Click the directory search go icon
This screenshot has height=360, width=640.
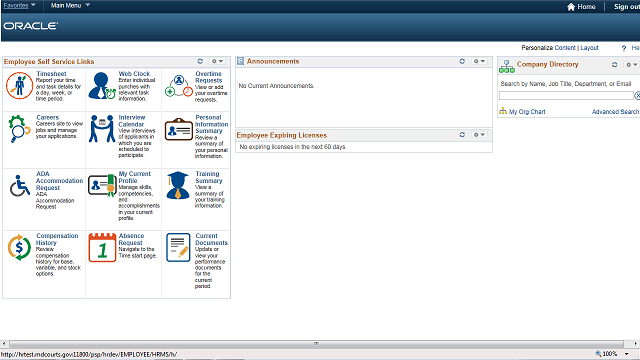[x=637, y=96]
